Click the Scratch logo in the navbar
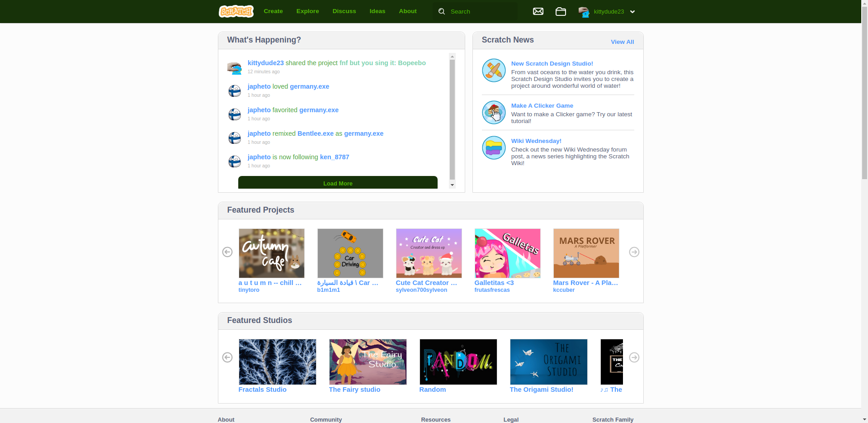 coord(236,11)
